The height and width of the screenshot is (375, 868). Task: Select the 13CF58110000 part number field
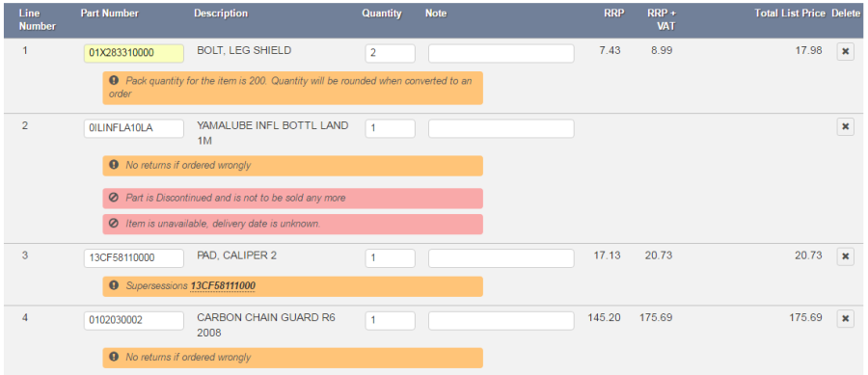tap(134, 257)
